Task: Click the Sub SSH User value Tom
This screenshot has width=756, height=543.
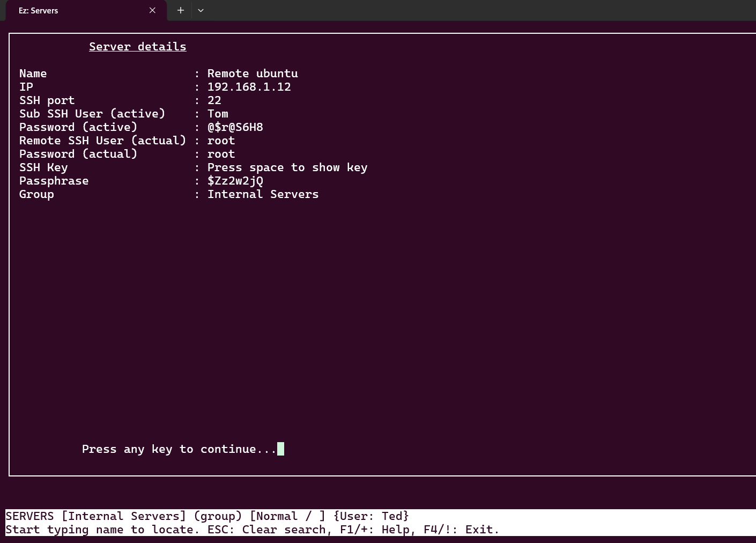Action: [218, 114]
